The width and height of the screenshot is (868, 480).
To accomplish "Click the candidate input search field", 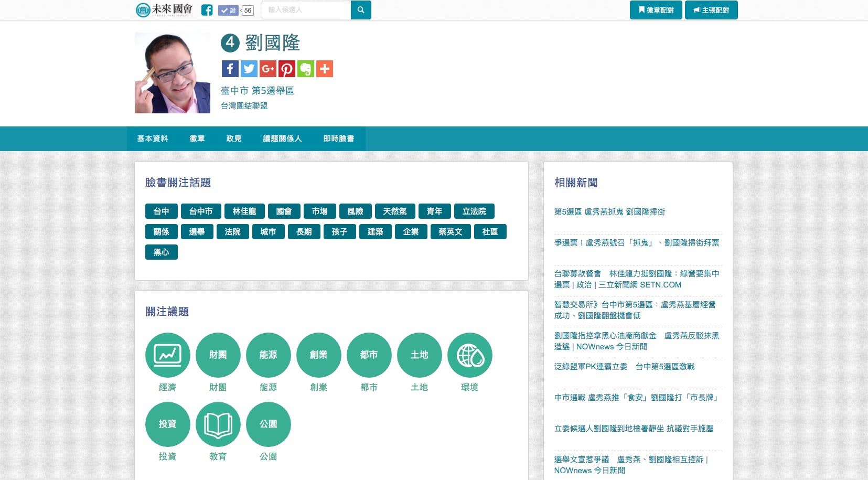I will [x=306, y=9].
